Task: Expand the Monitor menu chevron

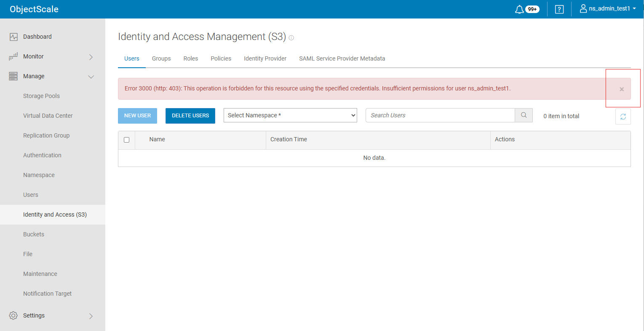Action: pos(91,57)
